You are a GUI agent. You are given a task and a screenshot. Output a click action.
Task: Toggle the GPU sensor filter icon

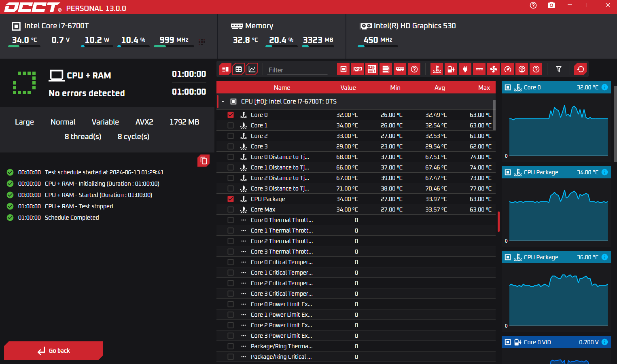pyautogui.click(x=358, y=69)
